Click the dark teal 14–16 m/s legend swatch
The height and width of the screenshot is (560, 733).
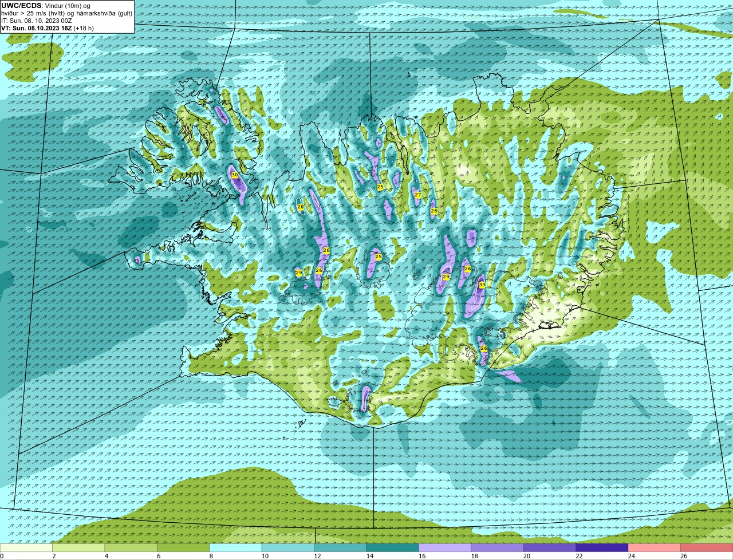click(393, 547)
